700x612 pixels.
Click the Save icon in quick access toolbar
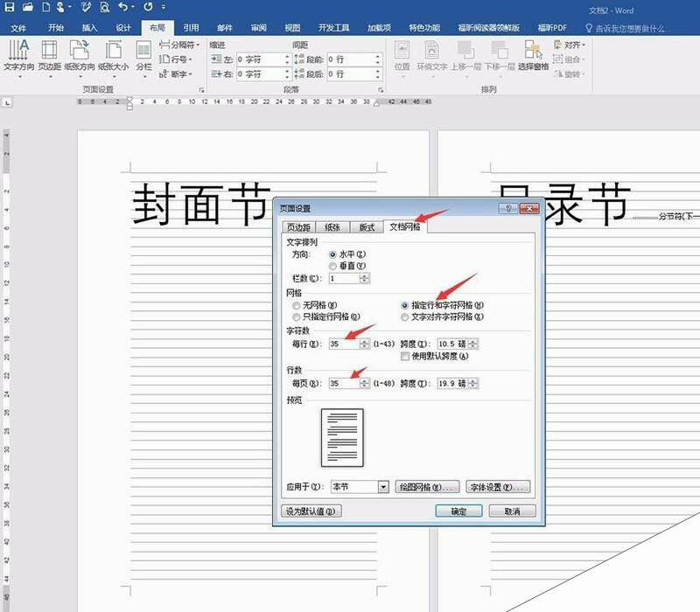tap(9, 7)
